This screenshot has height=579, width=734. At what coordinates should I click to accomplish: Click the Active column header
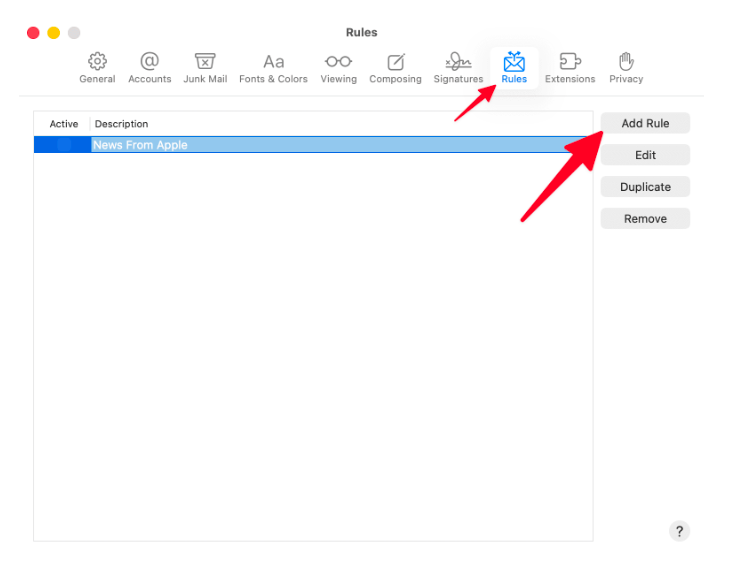(64, 124)
